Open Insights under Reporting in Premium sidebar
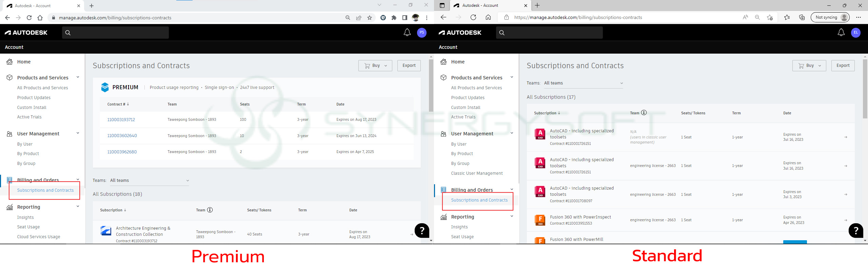The image size is (868, 266). pos(25,217)
